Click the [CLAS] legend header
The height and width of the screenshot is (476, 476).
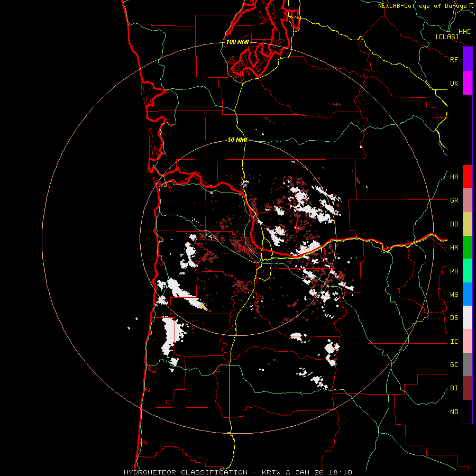click(447, 37)
